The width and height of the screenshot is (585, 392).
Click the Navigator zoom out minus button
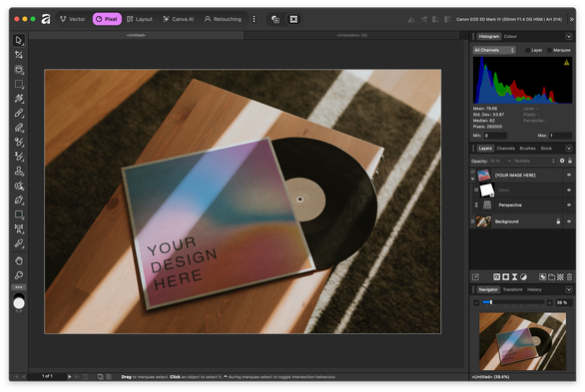476,302
